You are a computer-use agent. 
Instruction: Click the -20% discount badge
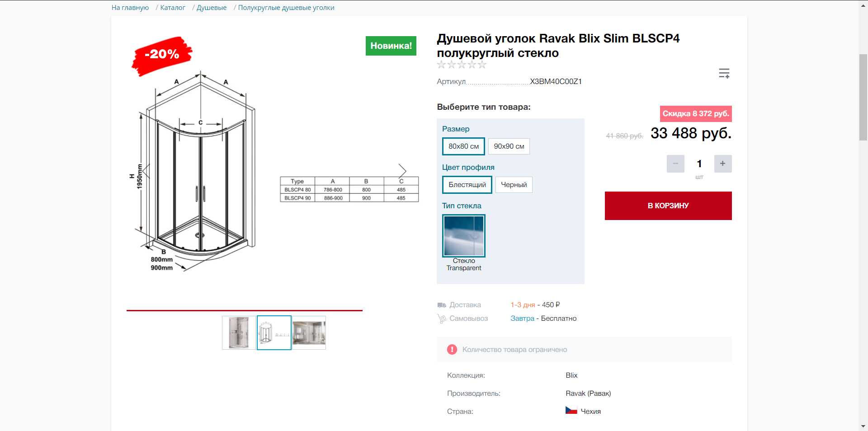click(x=162, y=56)
